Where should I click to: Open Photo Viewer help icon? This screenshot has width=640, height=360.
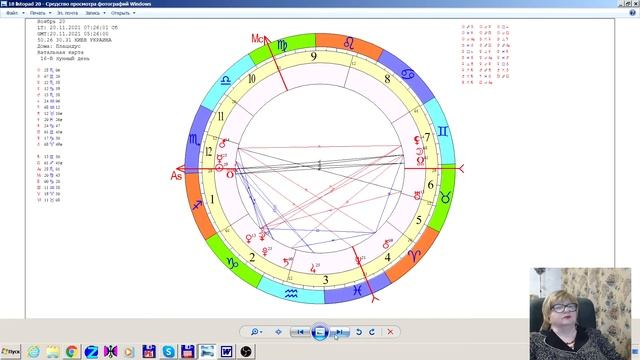pos(632,13)
